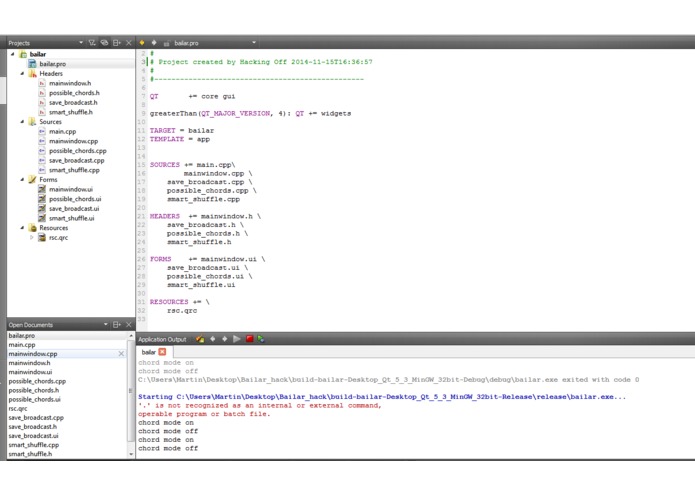
Task: Go forward with editor toolbar arrow
Action: (x=154, y=43)
